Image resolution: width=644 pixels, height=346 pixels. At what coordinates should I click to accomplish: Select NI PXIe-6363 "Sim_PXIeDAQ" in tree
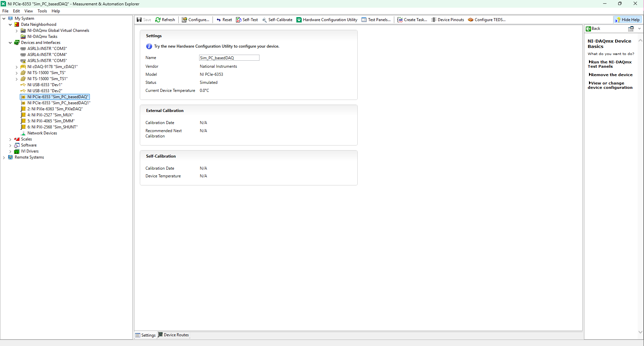click(55, 109)
